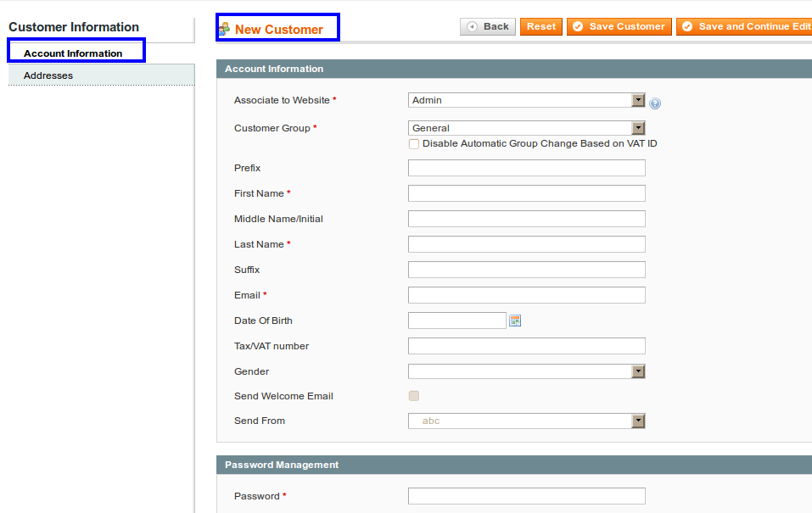Viewport: 812px width, 513px height.
Task: Focus the First Name input field
Action: pos(526,193)
